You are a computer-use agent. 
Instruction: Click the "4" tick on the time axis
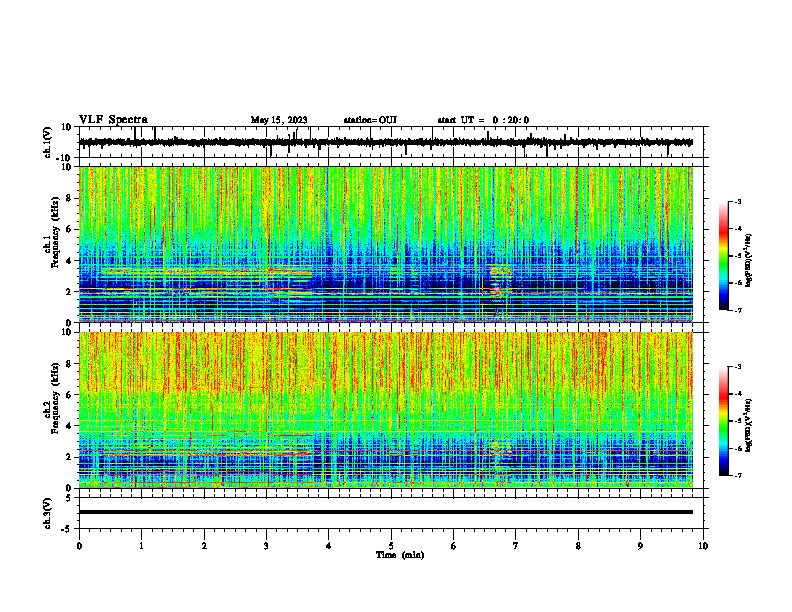pos(329,546)
